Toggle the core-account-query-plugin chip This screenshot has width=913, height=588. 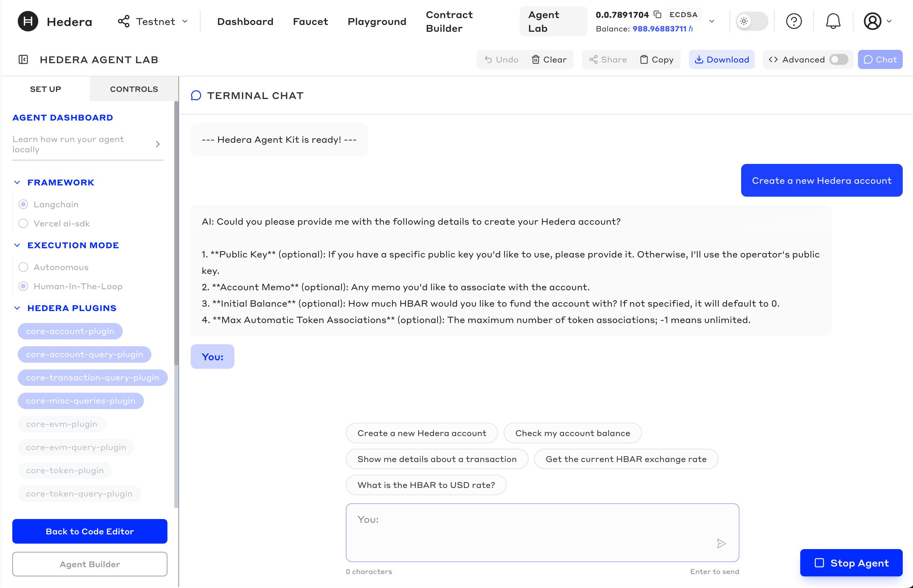click(84, 354)
